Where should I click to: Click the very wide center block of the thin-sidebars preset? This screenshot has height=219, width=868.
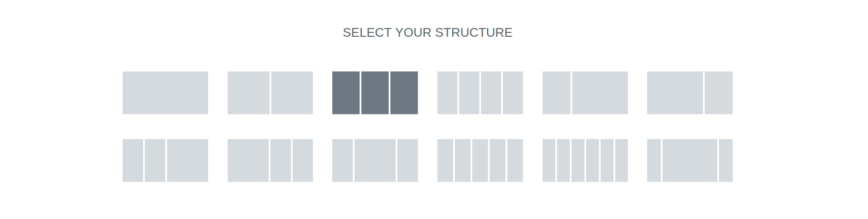690,161
